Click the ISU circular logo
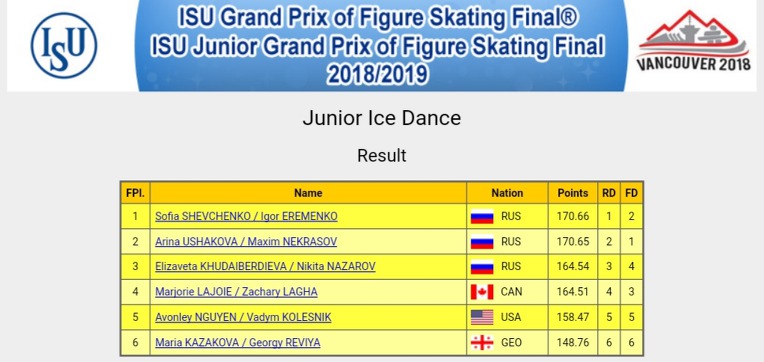The width and height of the screenshot is (764, 362). point(64,45)
